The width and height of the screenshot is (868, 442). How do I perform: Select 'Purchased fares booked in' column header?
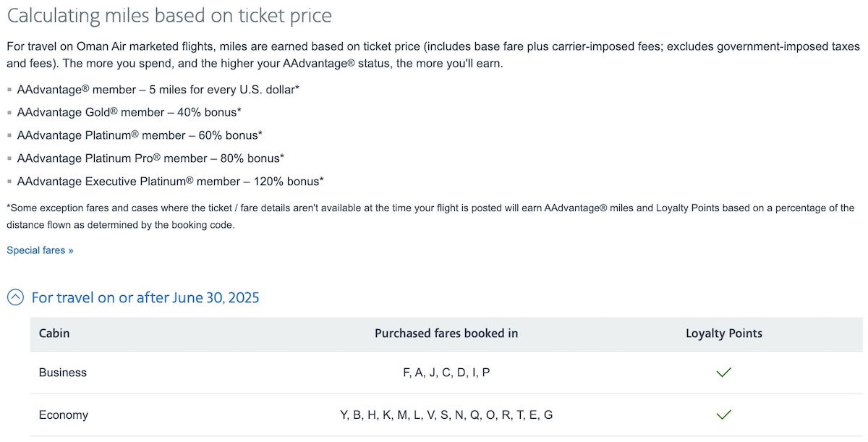446,333
